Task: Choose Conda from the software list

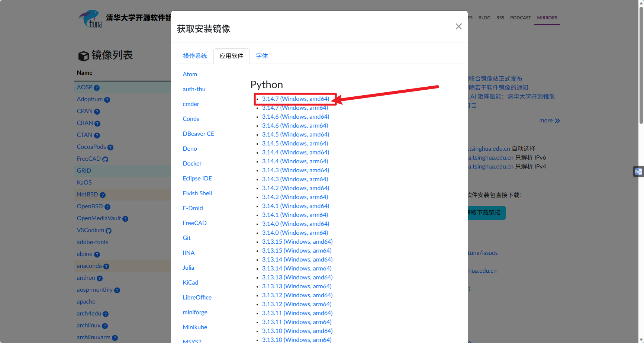Action: coord(191,119)
